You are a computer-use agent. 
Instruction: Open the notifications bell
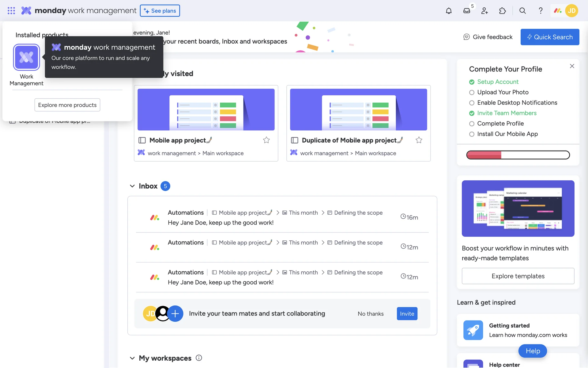[x=449, y=11]
